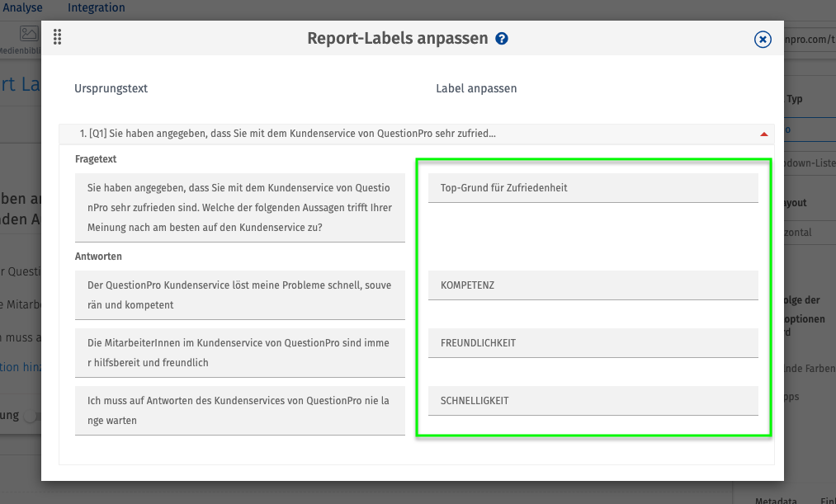Focus the SCHNELLIGKEIT label input

[593, 401]
